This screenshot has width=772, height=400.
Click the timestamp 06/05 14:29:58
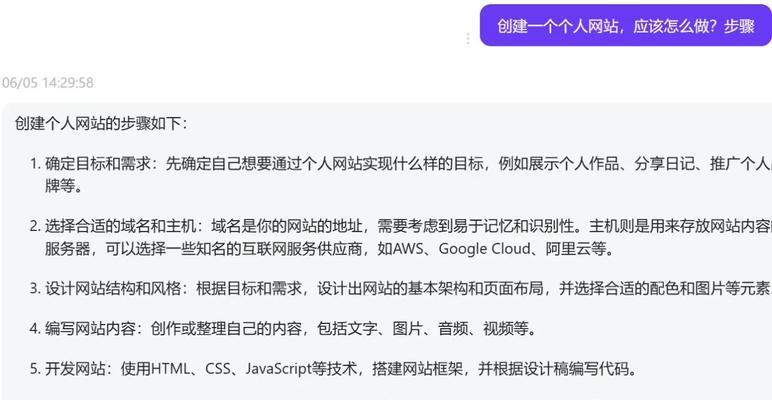click(x=47, y=82)
